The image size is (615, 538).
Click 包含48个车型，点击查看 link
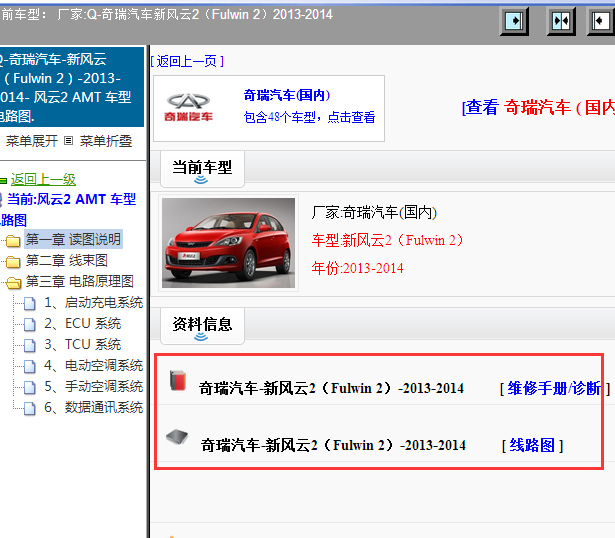tap(309, 117)
